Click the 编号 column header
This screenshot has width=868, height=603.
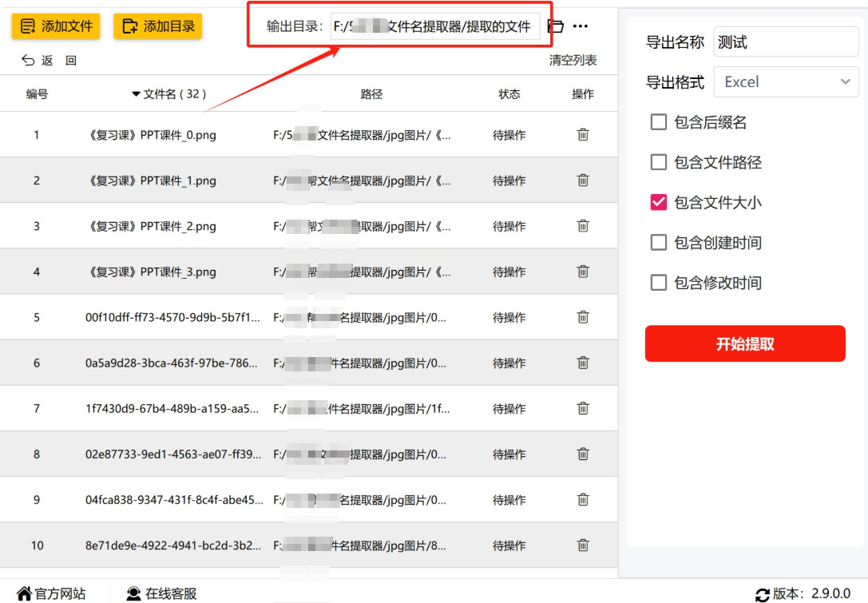(x=37, y=94)
